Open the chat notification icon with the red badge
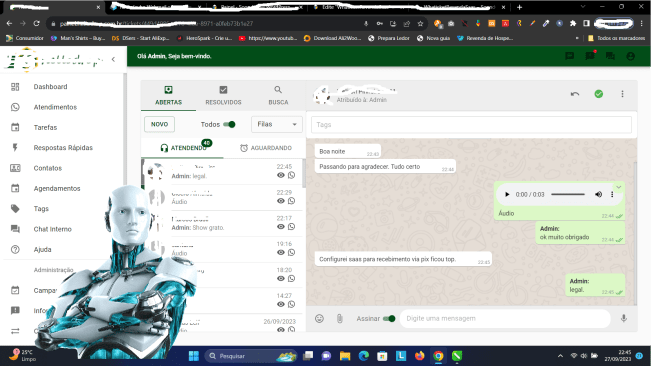The height and width of the screenshot is (366, 651). coord(590,56)
